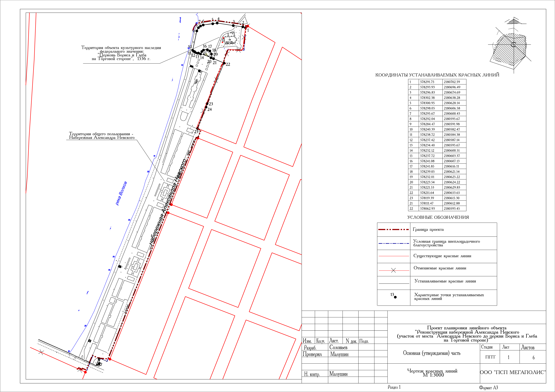Click Малушин in the Проверил row

[x=339, y=354]
